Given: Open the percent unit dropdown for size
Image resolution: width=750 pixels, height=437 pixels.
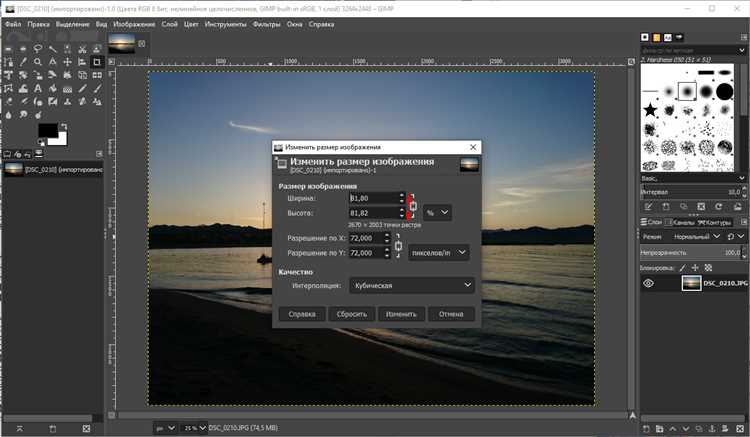Looking at the screenshot, I should pyautogui.click(x=437, y=213).
